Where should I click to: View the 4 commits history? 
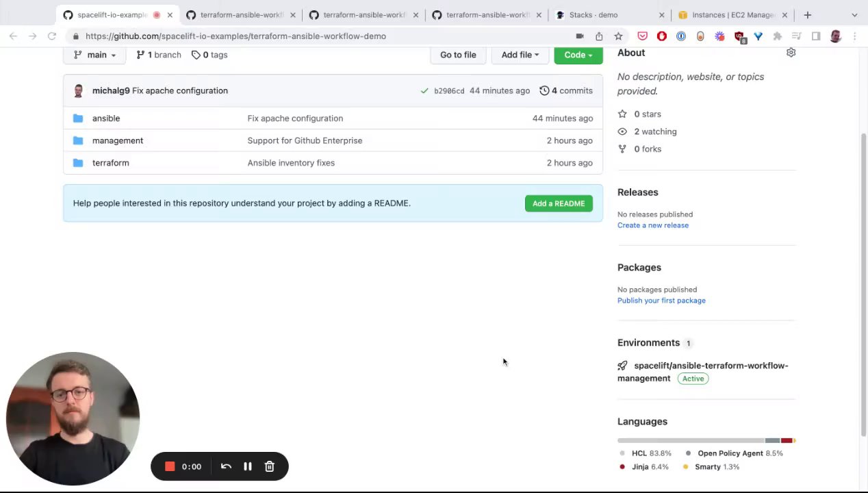pyautogui.click(x=566, y=90)
